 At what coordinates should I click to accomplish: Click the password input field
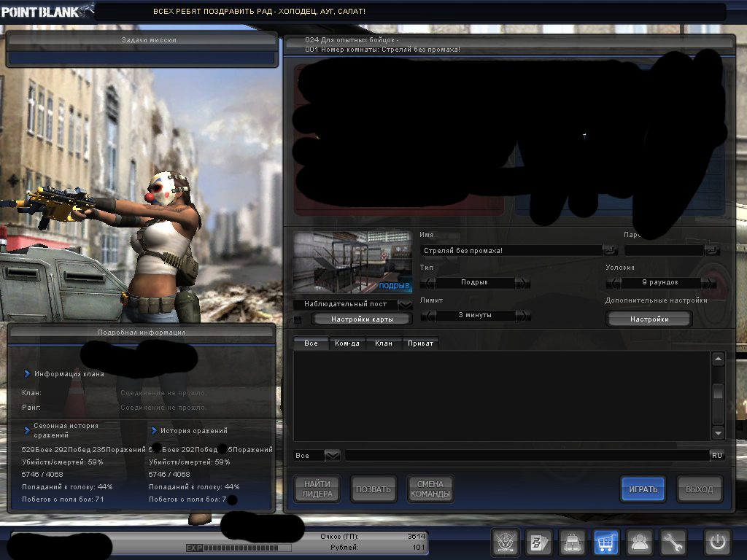click(664, 251)
